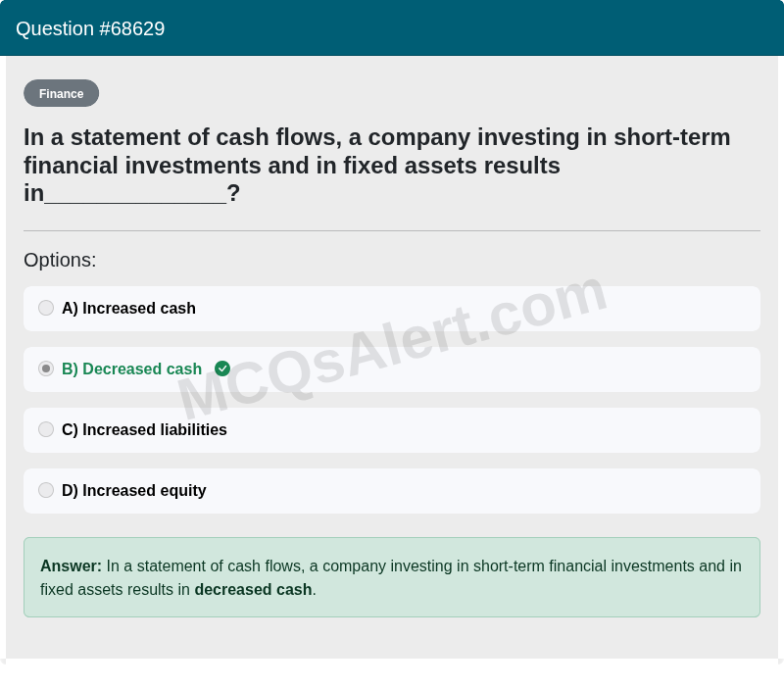This screenshot has width=784, height=688.
Task: Click option A Increased cash answer row
Action: [x=392, y=308]
